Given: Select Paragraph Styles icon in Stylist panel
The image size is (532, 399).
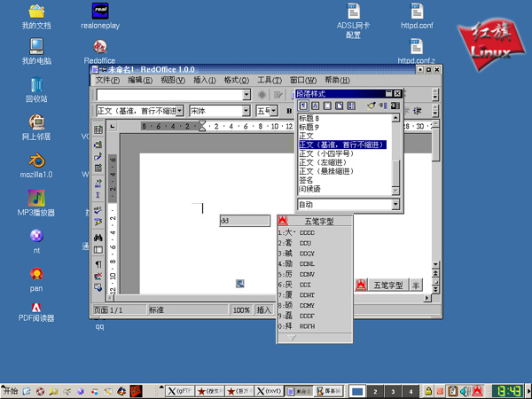Looking at the screenshot, I should click(x=303, y=106).
